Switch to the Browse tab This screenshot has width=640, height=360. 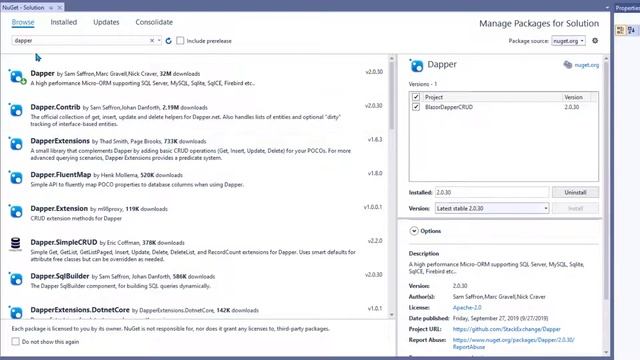23,22
